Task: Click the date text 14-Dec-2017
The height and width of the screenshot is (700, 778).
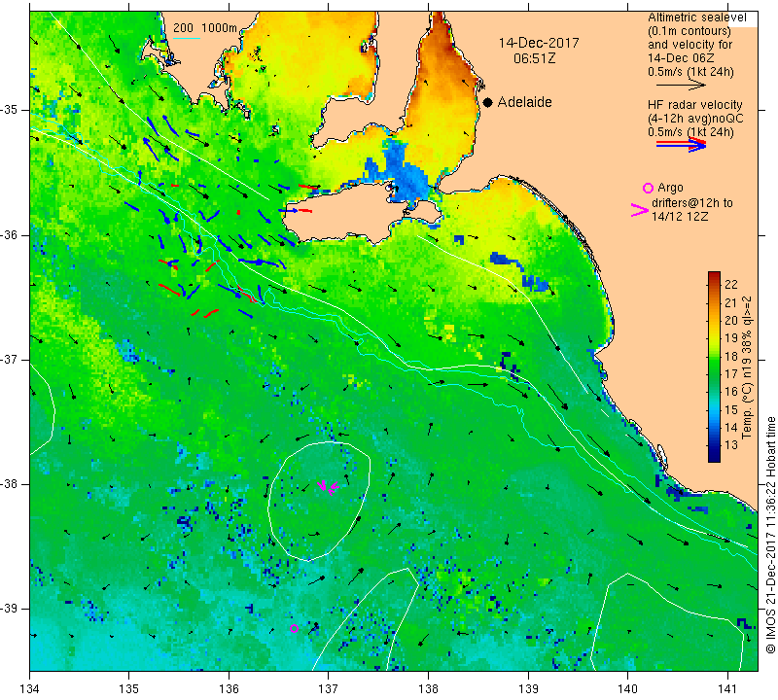Action: pos(539,43)
